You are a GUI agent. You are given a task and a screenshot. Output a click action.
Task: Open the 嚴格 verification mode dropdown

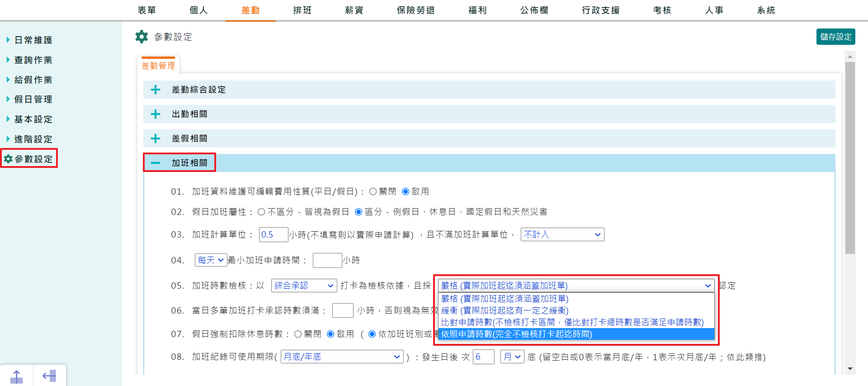pos(576,286)
